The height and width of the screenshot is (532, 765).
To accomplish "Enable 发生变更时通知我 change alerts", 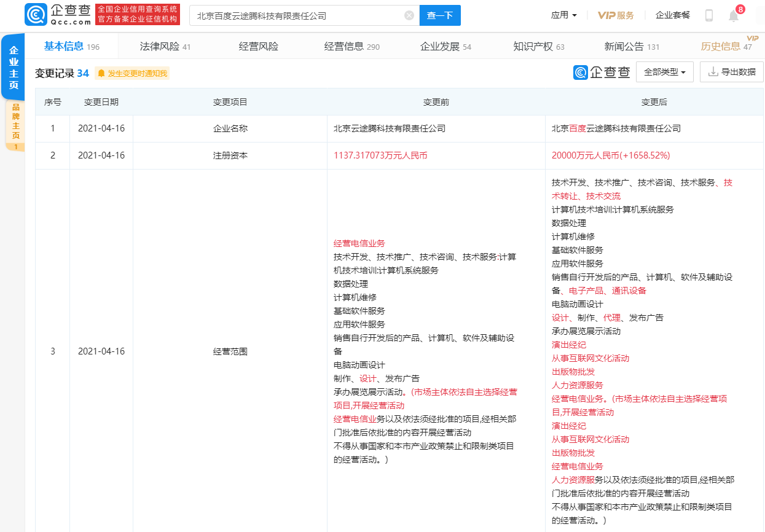I will pyautogui.click(x=132, y=74).
